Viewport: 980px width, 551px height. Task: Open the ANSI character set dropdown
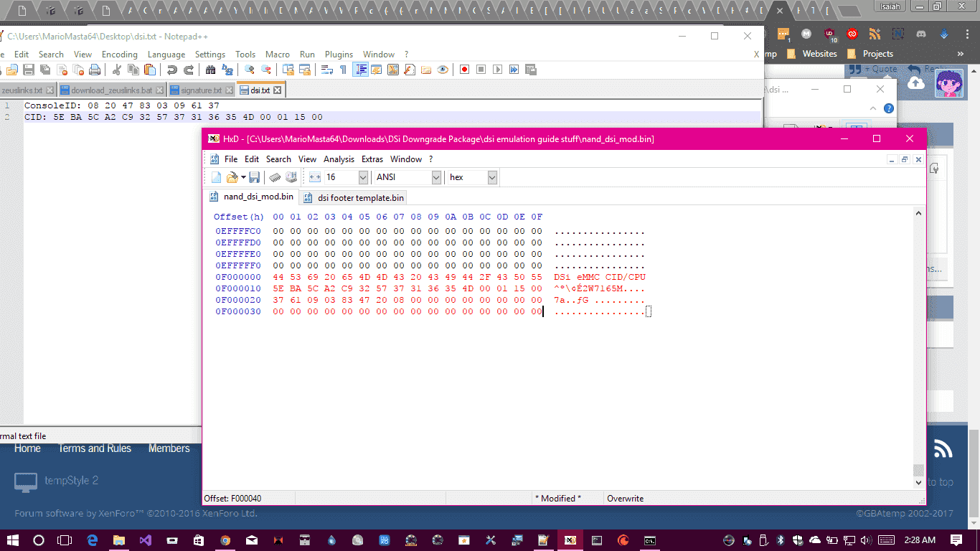pyautogui.click(x=436, y=177)
